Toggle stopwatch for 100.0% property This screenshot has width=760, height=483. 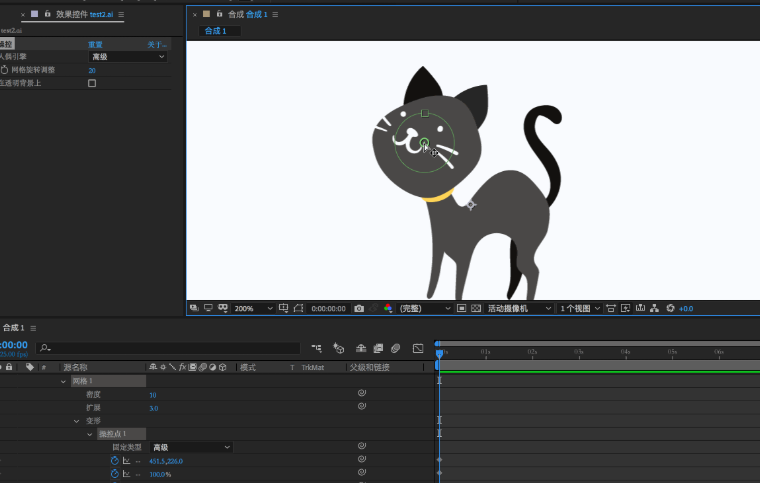click(x=114, y=474)
